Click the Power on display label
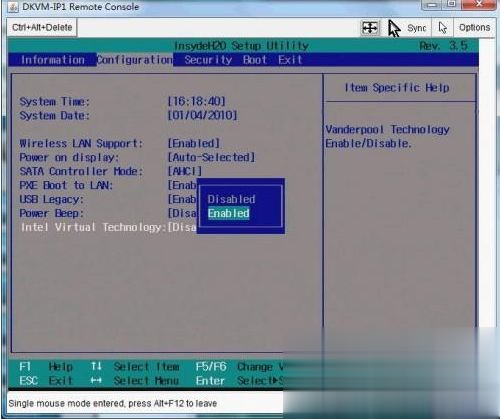Image resolution: width=500 pixels, height=419 pixels. [69, 157]
